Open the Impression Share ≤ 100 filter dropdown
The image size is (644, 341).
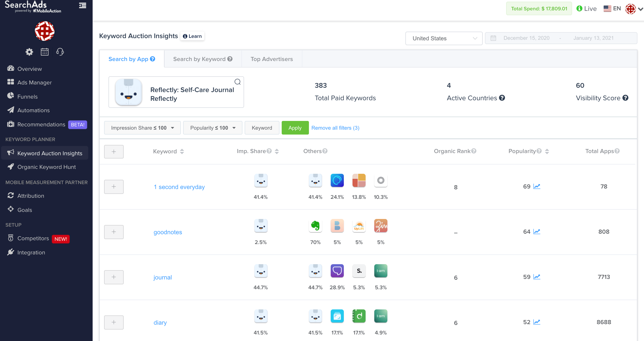[142, 128]
